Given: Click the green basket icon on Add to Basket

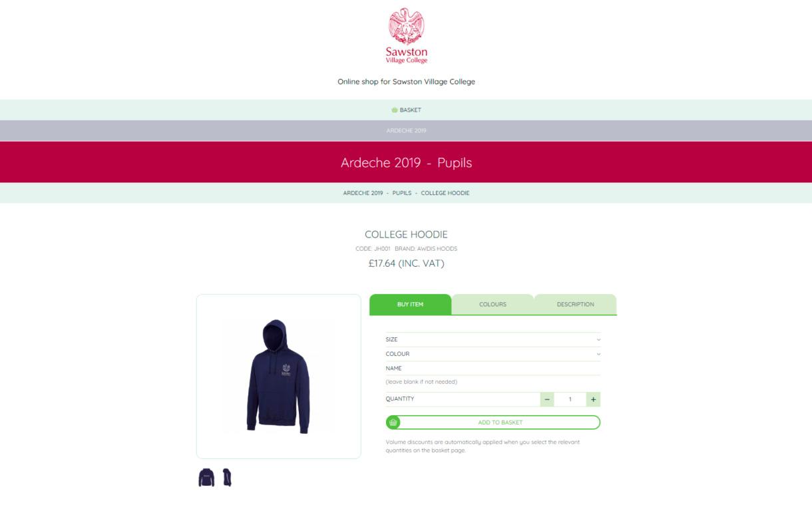Looking at the screenshot, I should click(x=393, y=422).
